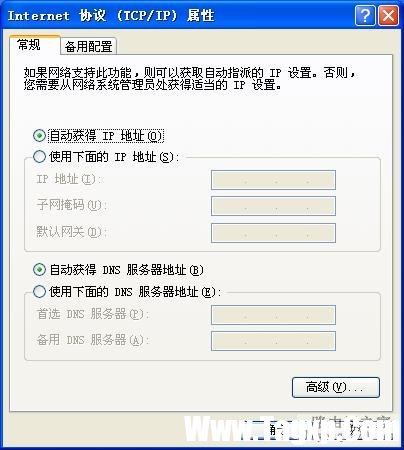404x450 pixels.
Task: Click the 使用下面的 DNS 服务器地址 label text
Action: click(x=135, y=292)
